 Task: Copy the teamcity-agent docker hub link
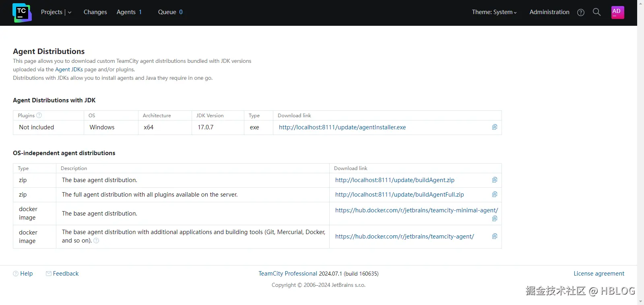point(495,237)
